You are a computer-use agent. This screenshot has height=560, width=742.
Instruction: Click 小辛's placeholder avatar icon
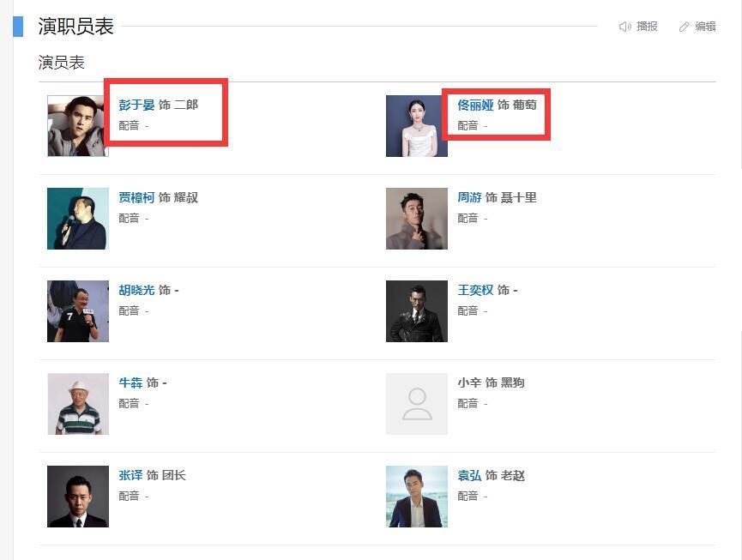point(417,404)
